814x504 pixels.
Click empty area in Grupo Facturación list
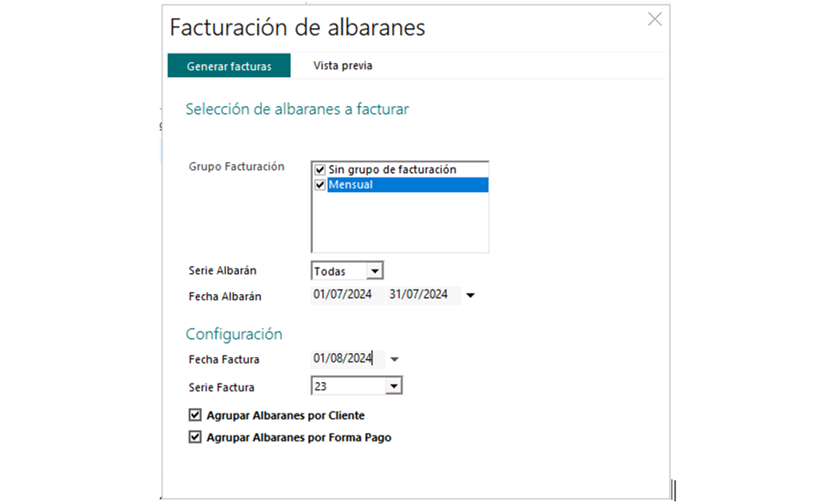pyautogui.click(x=400, y=222)
